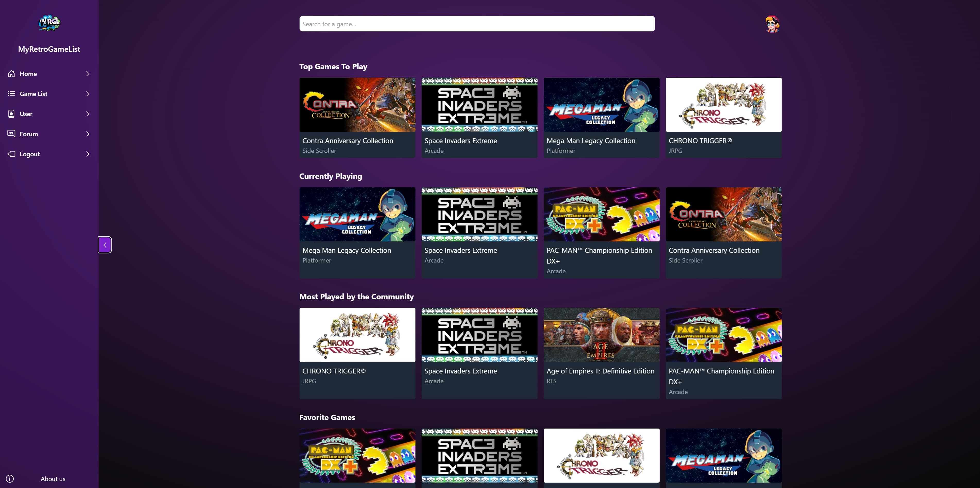The height and width of the screenshot is (488, 980).
Task: Click the Forum chat icon
Action: (11, 134)
